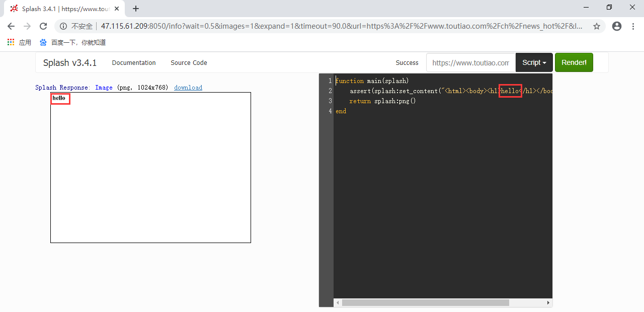The height and width of the screenshot is (312, 644).
Task: Open the Source Code link
Action: (189, 63)
